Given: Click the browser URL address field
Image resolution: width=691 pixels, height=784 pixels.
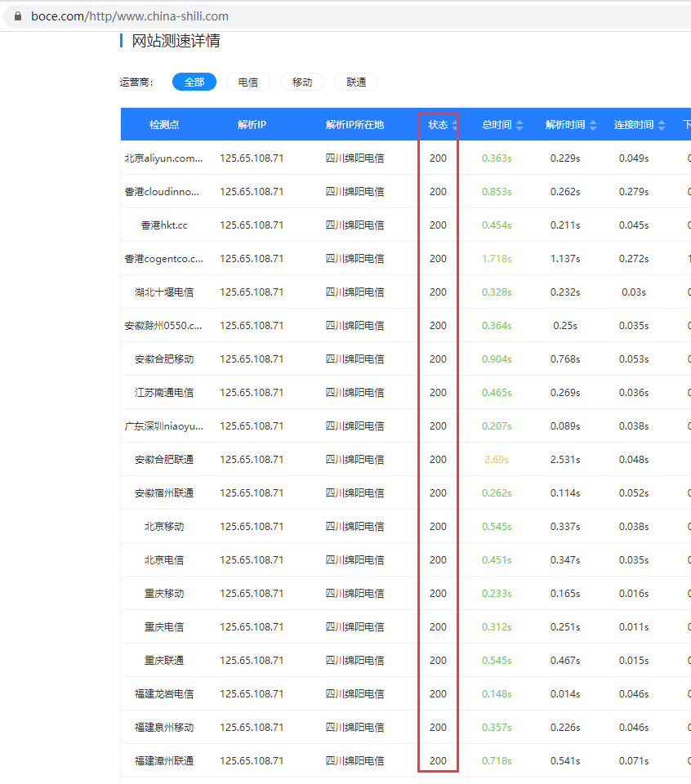Looking at the screenshot, I should point(327,16).
